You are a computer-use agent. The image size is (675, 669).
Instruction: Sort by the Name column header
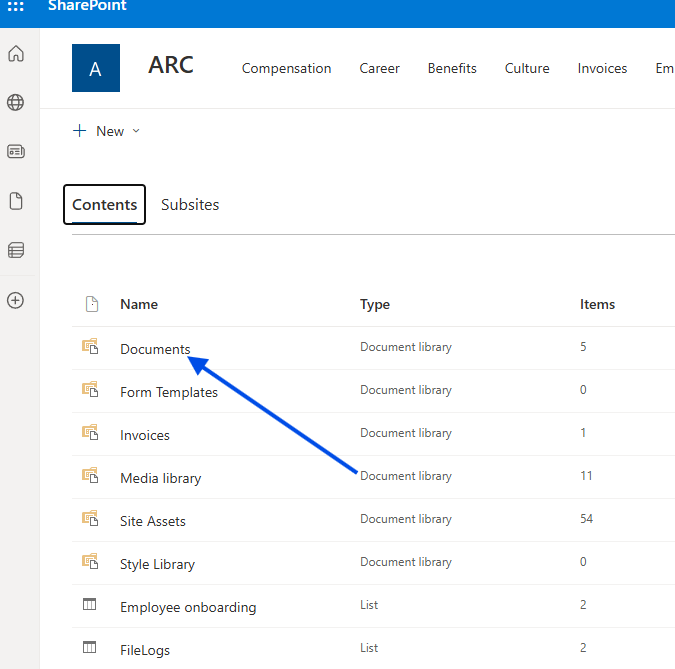click(x=139, y=304)
